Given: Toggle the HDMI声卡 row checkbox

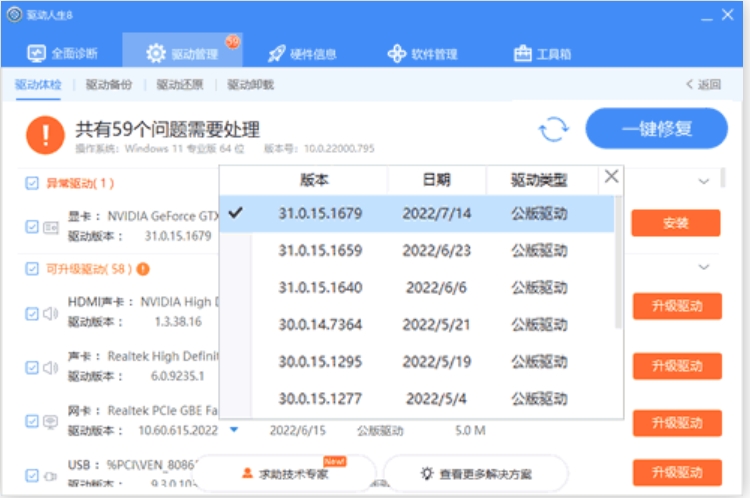Looking at the screenshot, I should [x=32, y=314].
